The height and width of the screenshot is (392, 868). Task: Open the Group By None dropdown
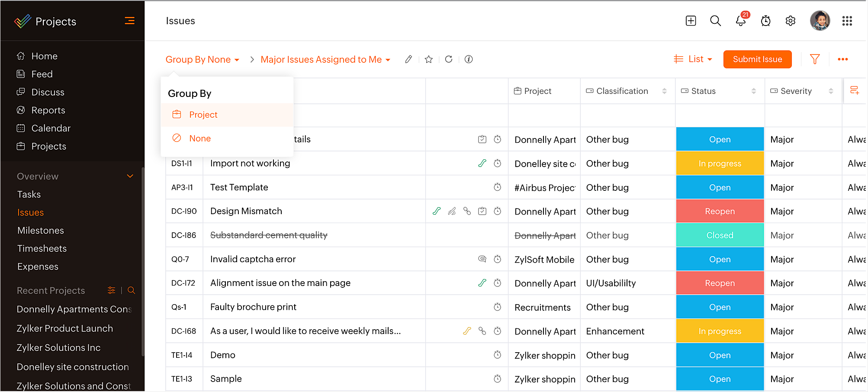pyautogui.click(x=202, y=60)
